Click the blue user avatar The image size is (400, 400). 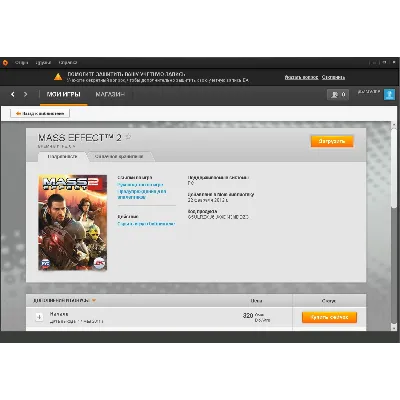pos(389,94)
